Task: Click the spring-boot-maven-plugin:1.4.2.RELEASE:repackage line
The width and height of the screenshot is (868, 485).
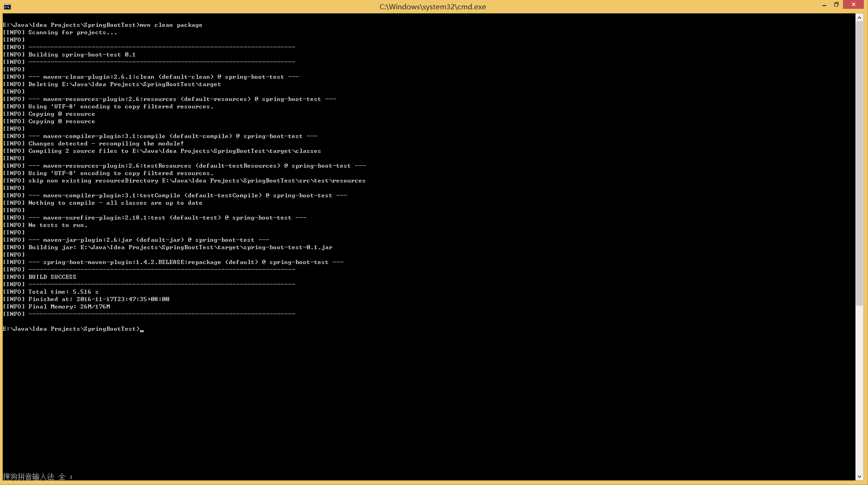Action: pos(173,262)
